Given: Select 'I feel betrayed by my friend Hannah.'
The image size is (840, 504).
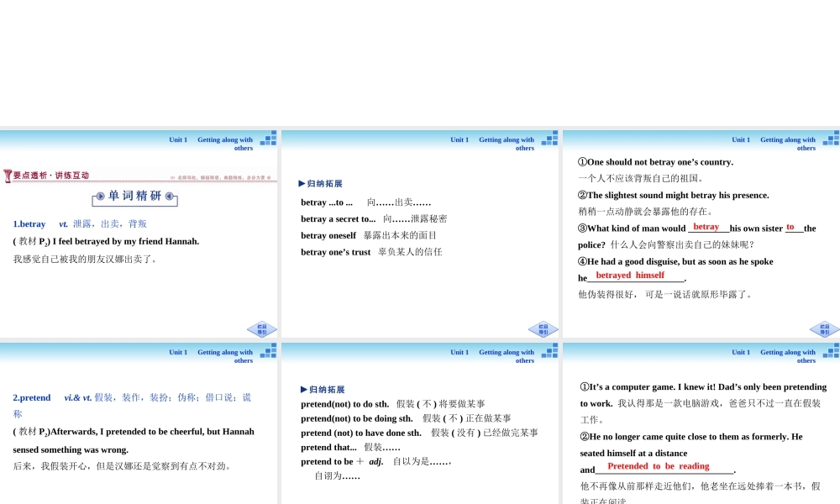Looking at the screenshot, I should pyautogui.click(x=126, y=242).
